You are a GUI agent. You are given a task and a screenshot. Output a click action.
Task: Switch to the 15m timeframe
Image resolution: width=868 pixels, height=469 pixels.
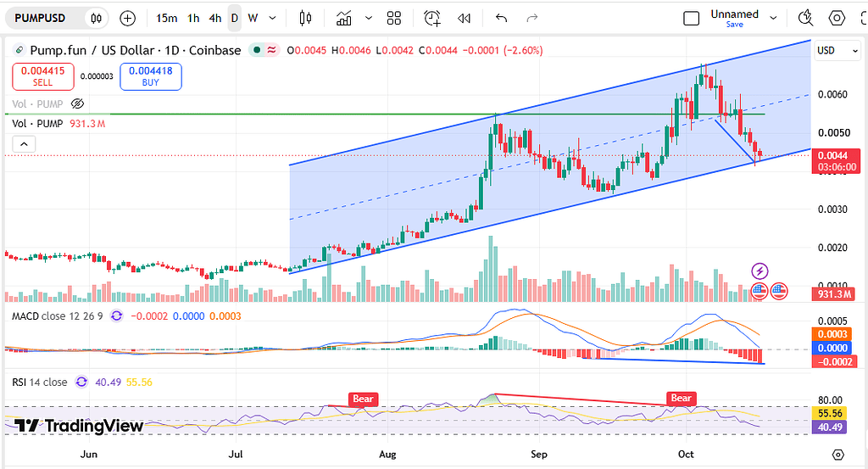167,19
